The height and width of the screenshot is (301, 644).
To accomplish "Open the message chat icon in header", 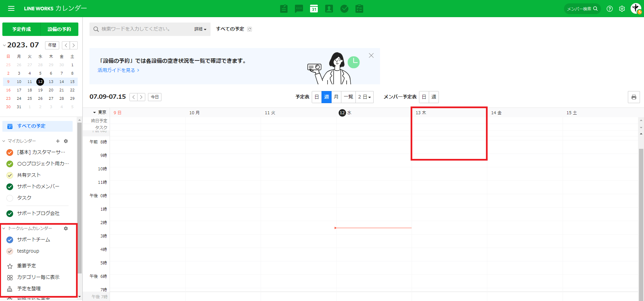I will click(x=299, y=9).
